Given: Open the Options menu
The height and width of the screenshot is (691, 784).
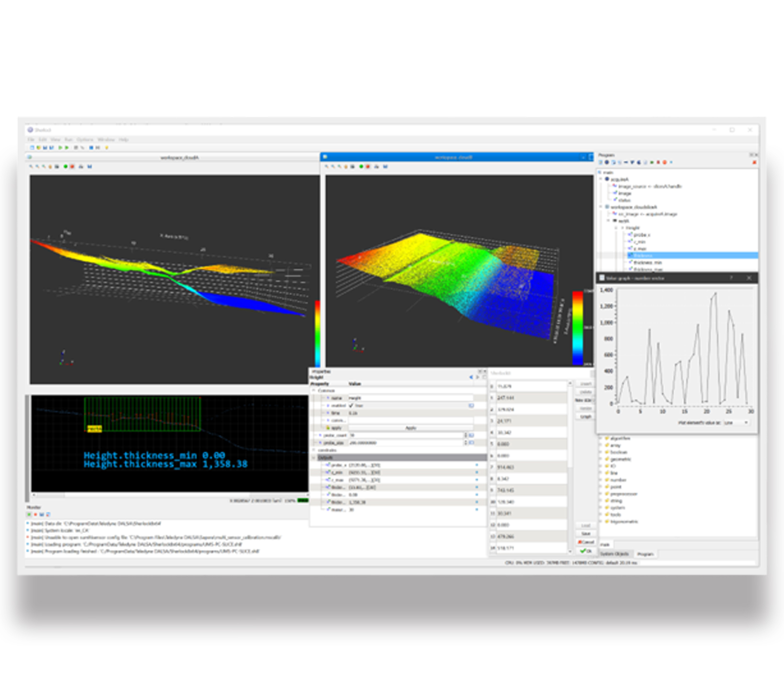Looking at the screenshot, I should [85, 140].
